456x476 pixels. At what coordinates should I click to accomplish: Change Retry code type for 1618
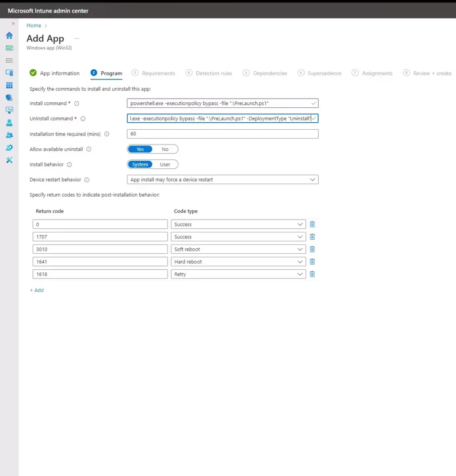[239, 274]
